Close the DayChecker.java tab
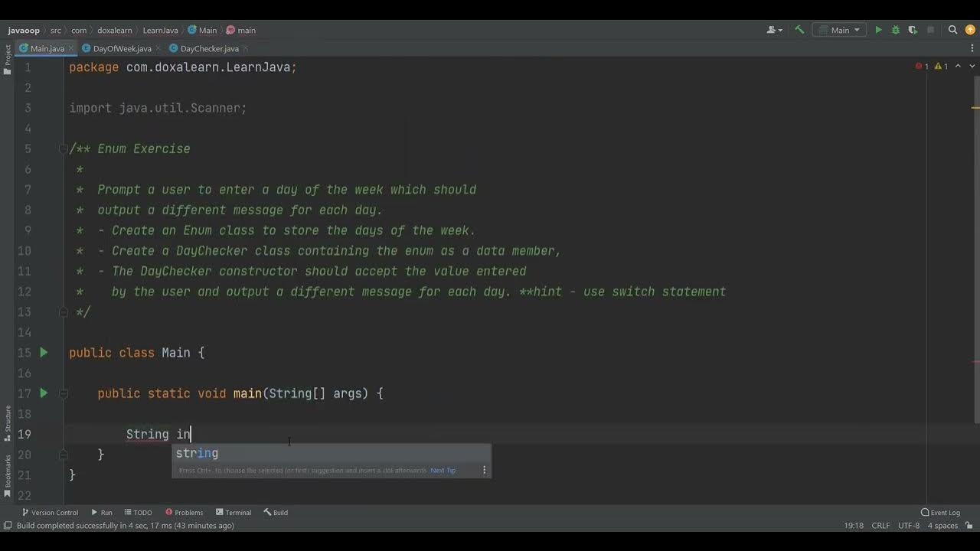Viewport: 980px width, 551px height. click(x=246, y=48)
